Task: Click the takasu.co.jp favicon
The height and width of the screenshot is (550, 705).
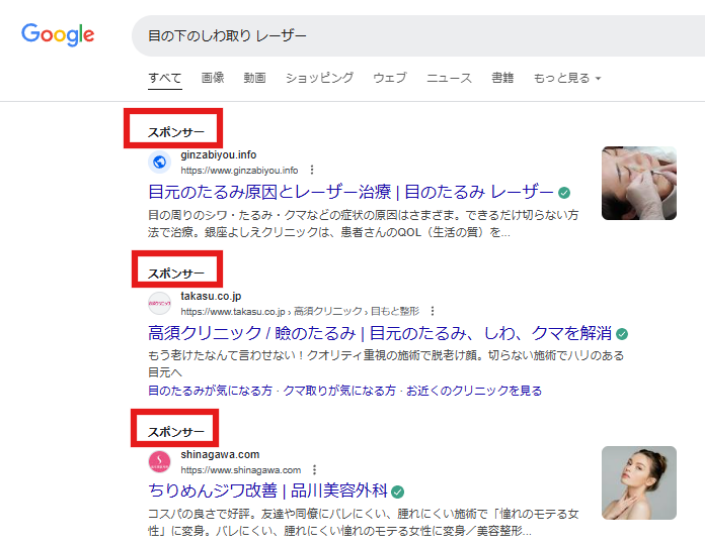Action: coord(160,303)
